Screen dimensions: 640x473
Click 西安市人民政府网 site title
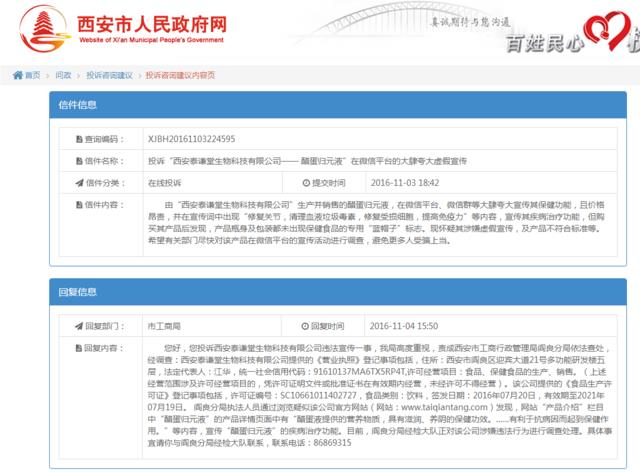point(151,24)
